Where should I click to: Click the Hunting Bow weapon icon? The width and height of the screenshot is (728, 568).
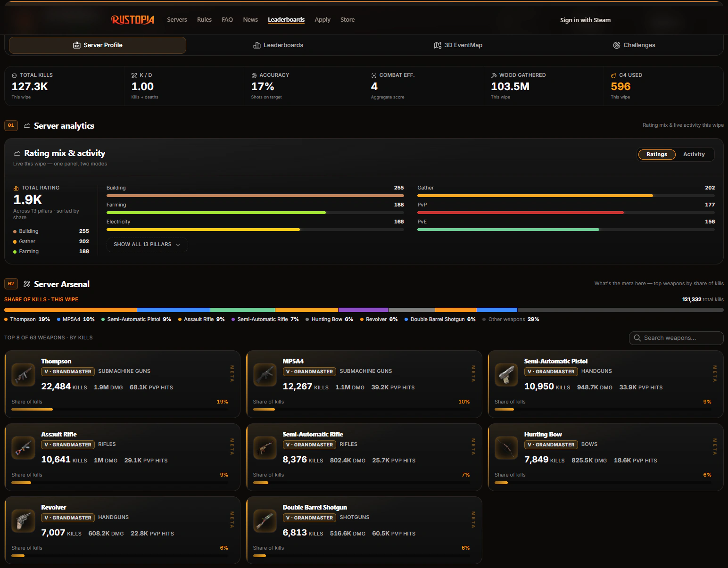click(506, 448)
